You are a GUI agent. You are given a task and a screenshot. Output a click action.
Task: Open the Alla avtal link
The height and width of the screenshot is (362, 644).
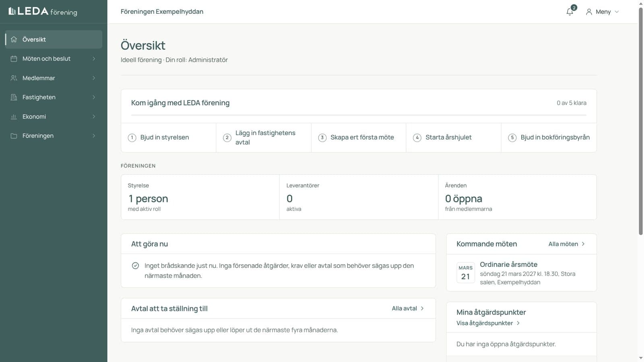(408, 309)
